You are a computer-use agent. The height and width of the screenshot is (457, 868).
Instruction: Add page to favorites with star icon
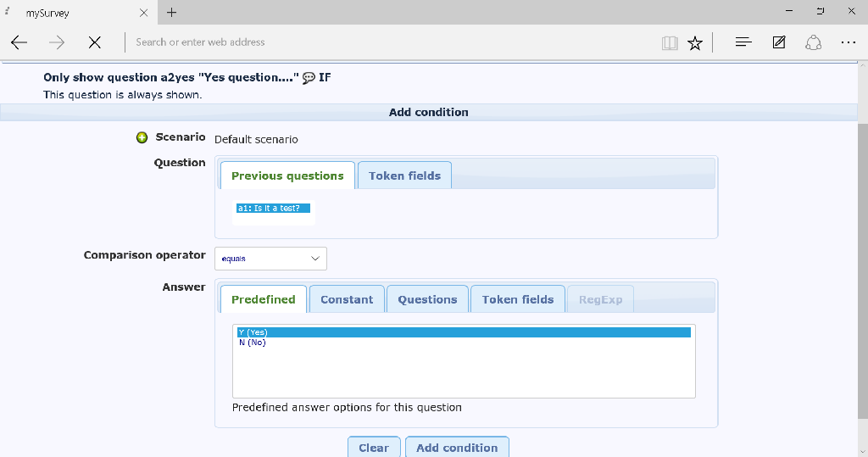(x=695, y=42)
